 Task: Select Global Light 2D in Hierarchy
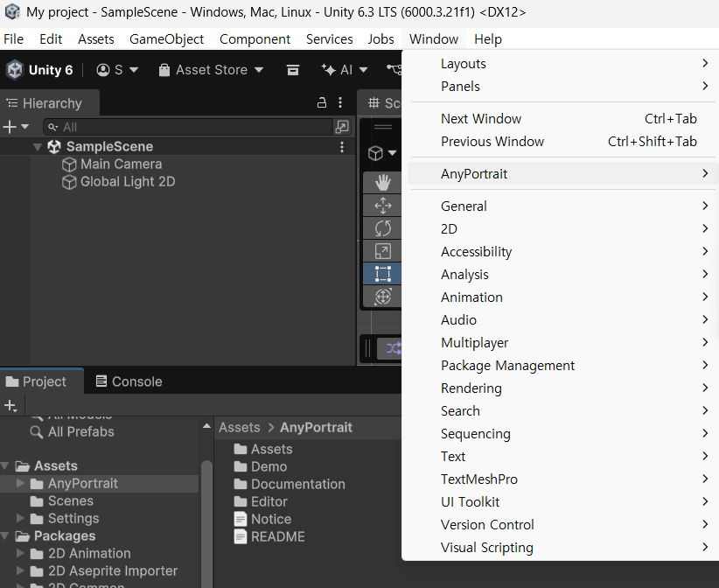(x=128, y=182)
